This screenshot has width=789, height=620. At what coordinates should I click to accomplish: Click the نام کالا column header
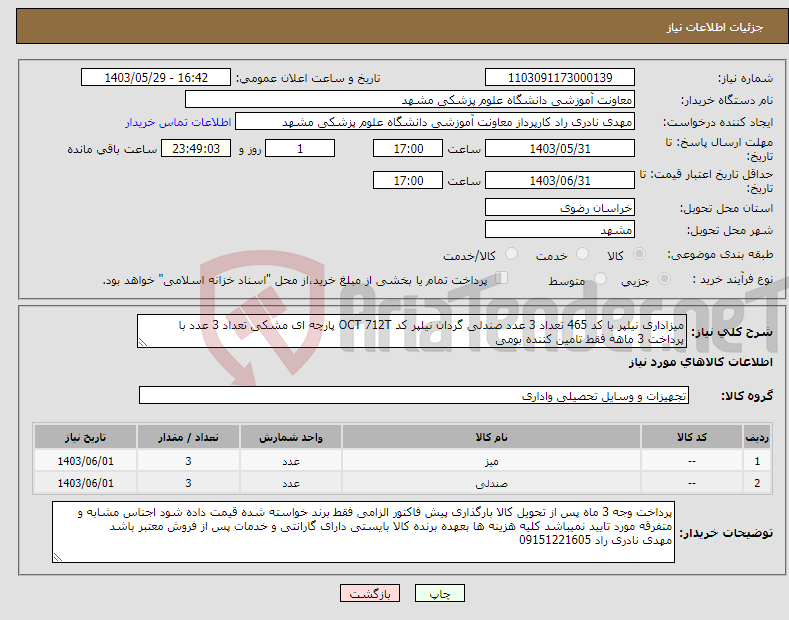point(491,437)
